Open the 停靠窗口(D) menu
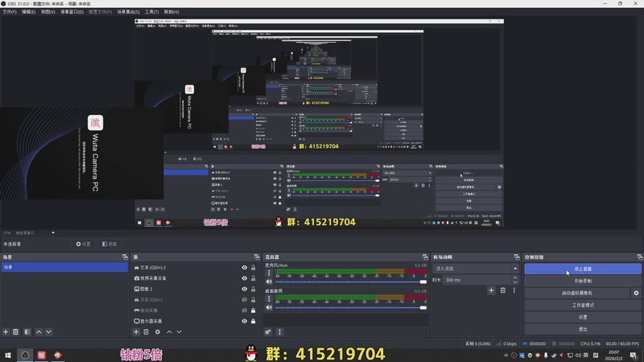 (x=72, y=12)
